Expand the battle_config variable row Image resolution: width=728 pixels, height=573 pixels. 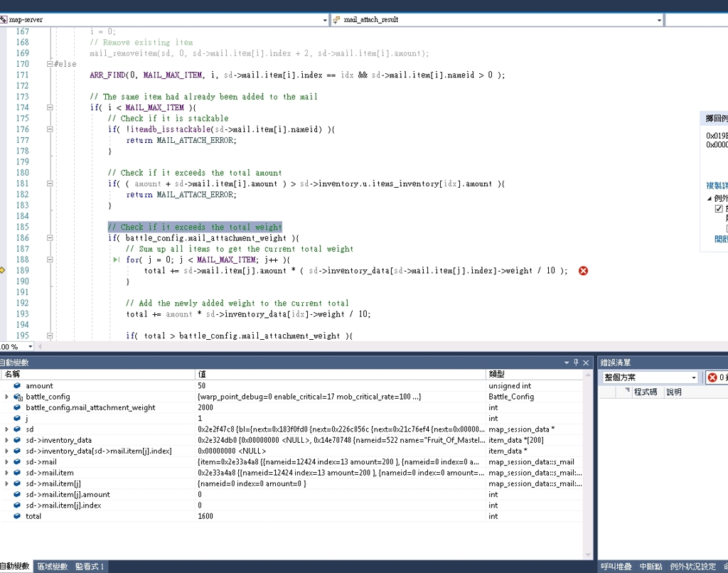6,397
